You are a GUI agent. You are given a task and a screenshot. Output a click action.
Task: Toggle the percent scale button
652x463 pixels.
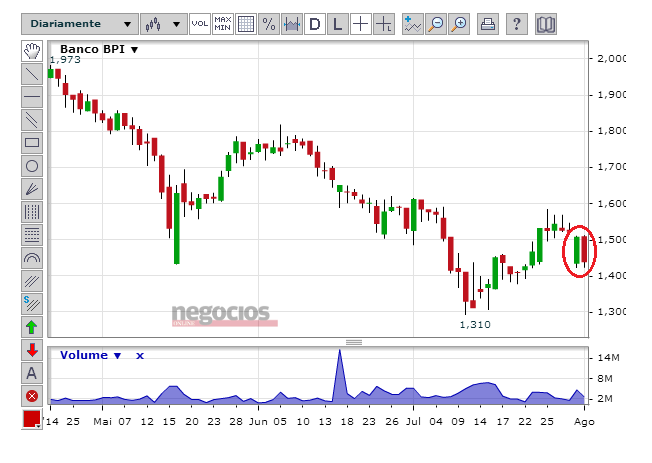(x=269, y=24)
